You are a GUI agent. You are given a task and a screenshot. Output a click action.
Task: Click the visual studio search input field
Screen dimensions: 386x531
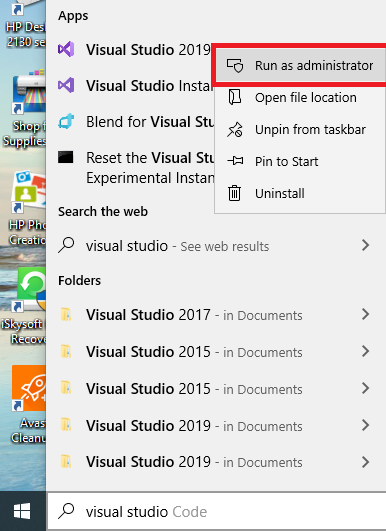(217, 511)
